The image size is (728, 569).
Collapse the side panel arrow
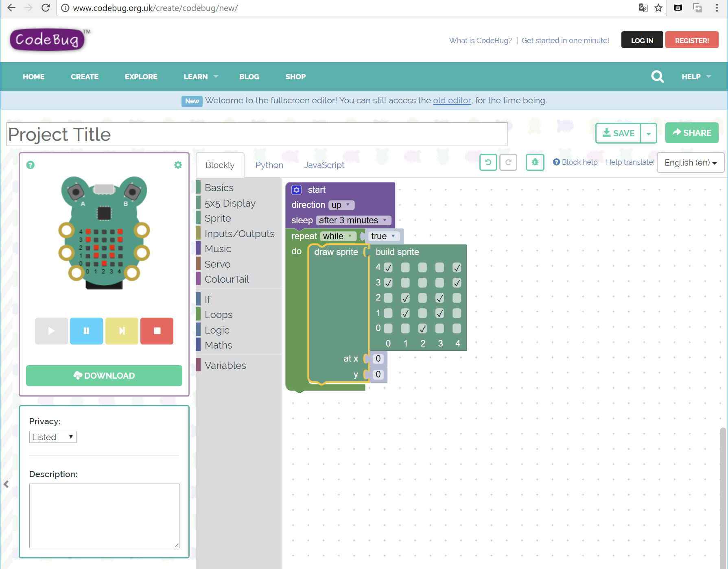(x=6, y=484)
